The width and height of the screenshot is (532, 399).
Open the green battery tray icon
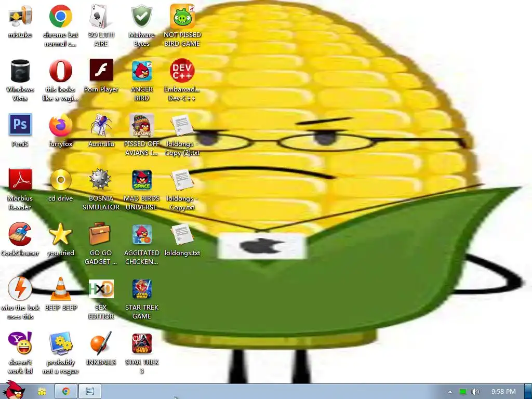[x=463, y=392]
